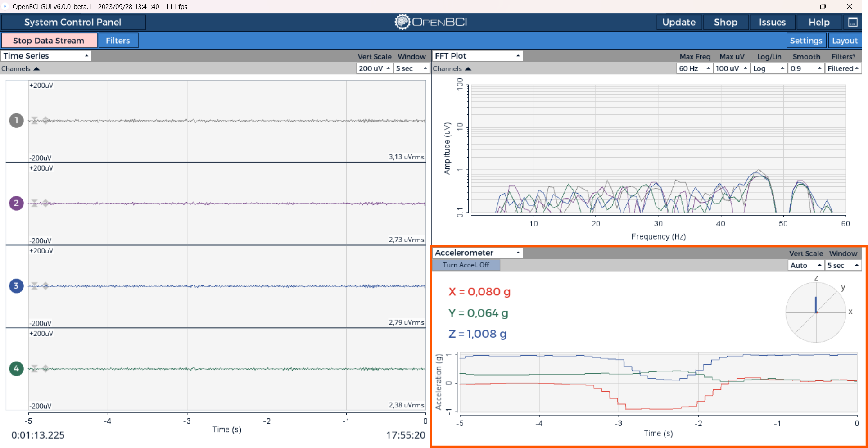Click the elapsed time 0:01:13.225
The height and width of the screenshot is (448, 868).
(x=38, y=435)
